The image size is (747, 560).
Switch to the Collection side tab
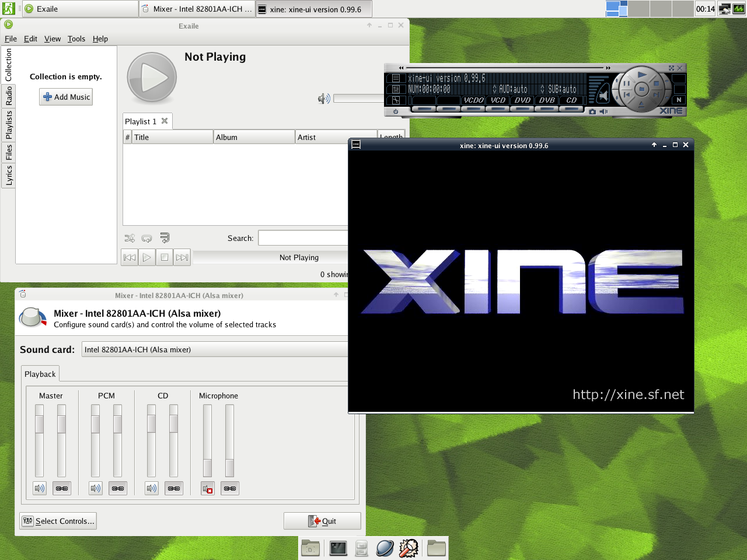click(x=8, y=65)
